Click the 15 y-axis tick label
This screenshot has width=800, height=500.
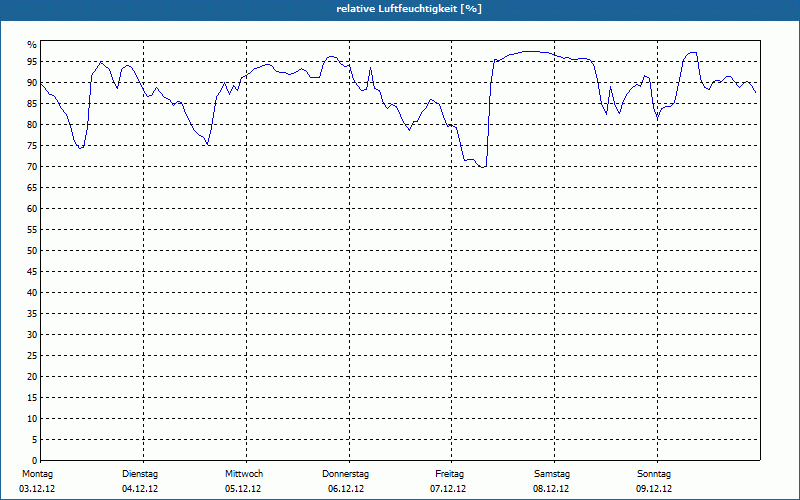click(x=32, y=398)
